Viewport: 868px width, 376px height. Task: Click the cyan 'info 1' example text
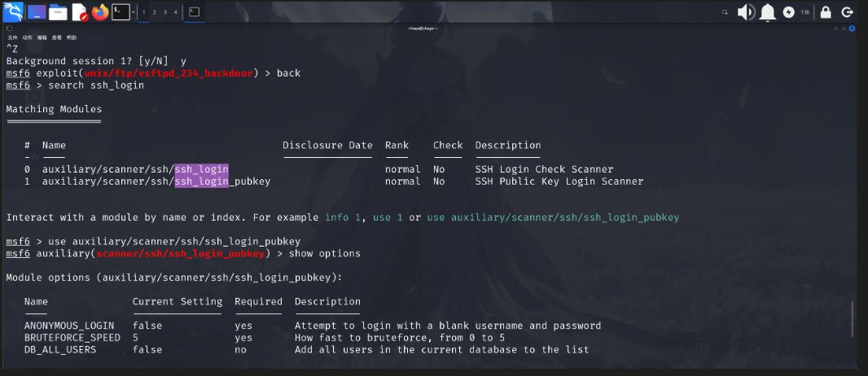coord(345,217)
